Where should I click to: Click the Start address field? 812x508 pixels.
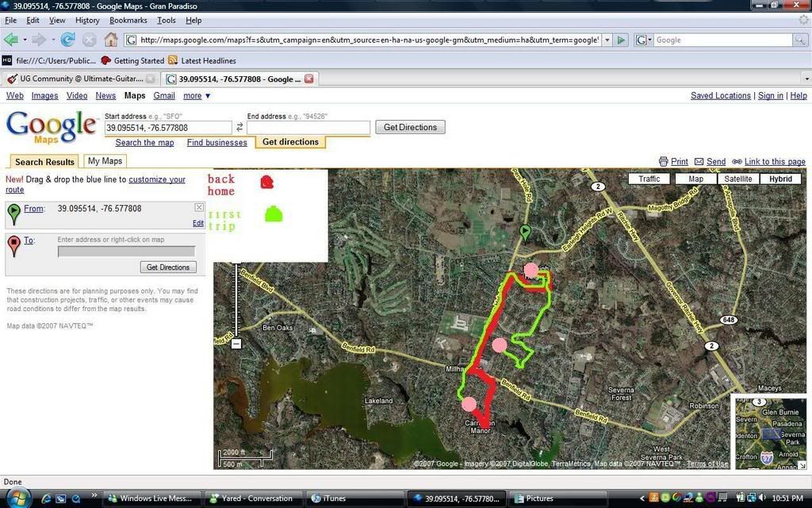[168, 128]
